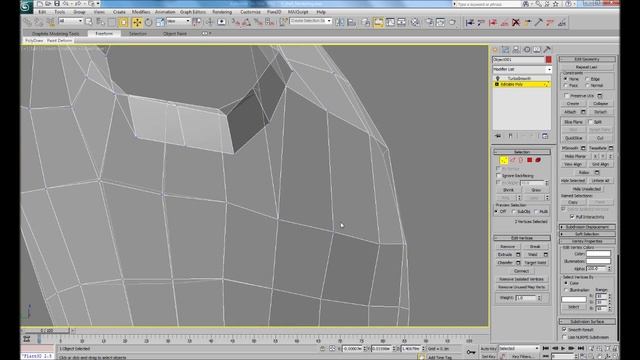640x360 pixels.
Task: Toggle the Split checkbox
Action: 590,122
